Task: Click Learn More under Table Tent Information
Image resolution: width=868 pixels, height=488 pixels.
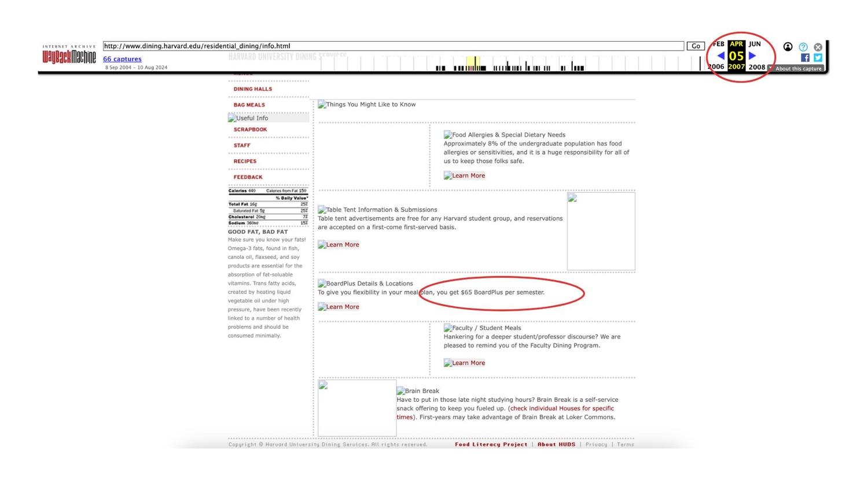Action: point(339,244)
